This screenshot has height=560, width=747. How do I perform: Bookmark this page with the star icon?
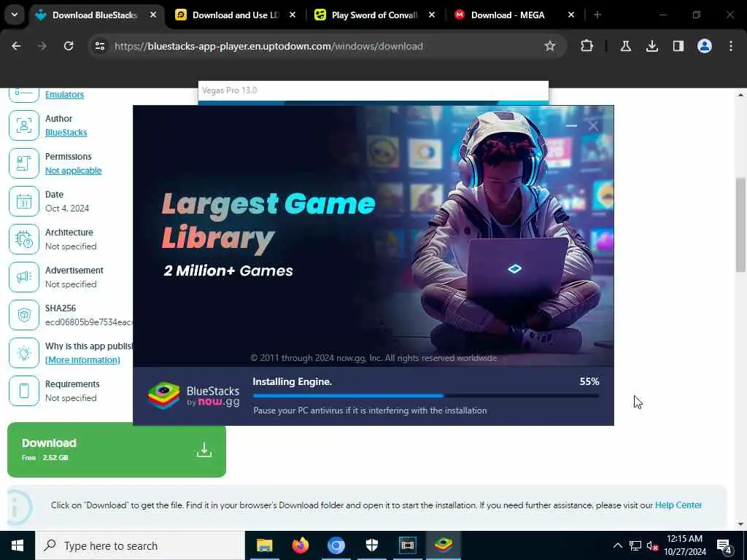(550, 46)
